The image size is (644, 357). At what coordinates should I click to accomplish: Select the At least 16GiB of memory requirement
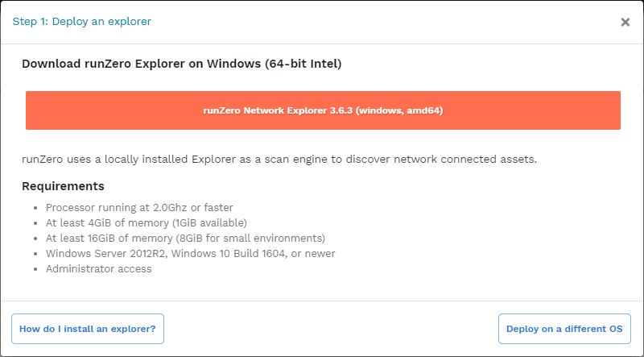pos(185,239)
